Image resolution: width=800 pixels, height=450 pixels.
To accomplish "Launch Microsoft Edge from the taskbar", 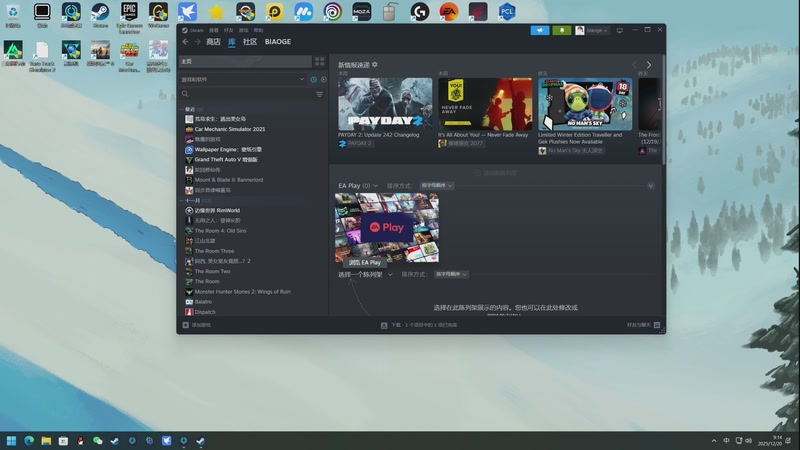I will pos(29,441).
